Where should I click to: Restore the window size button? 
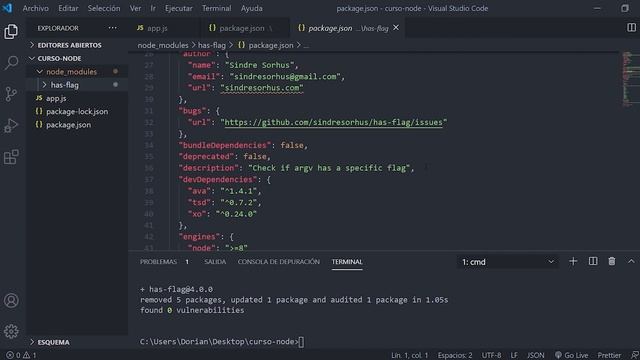click(x=624, y=8)
